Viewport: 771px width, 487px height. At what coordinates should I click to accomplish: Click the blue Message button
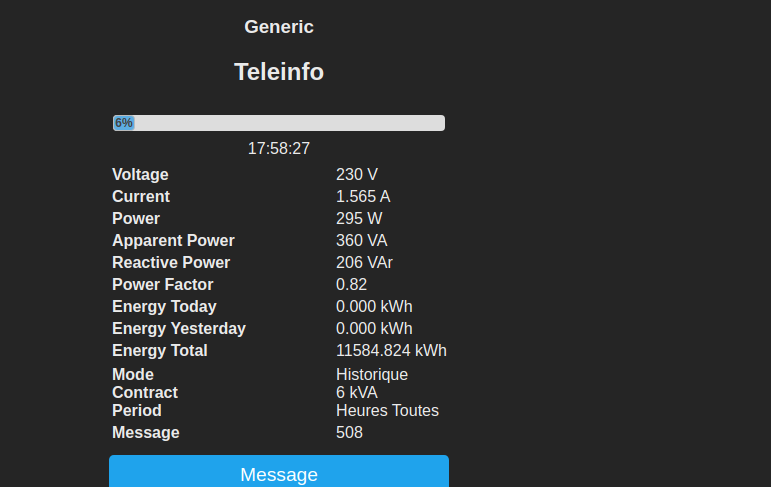(x=278, y=473)
